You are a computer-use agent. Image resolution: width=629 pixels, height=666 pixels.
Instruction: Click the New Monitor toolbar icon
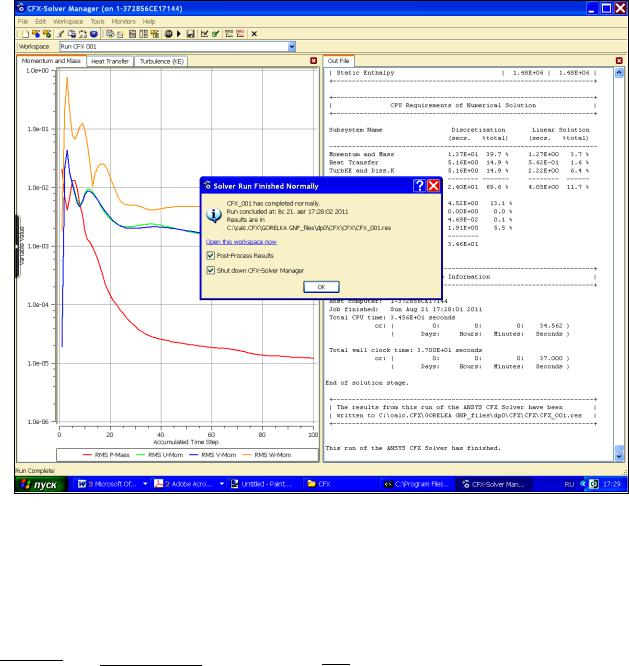coord(110,34)
